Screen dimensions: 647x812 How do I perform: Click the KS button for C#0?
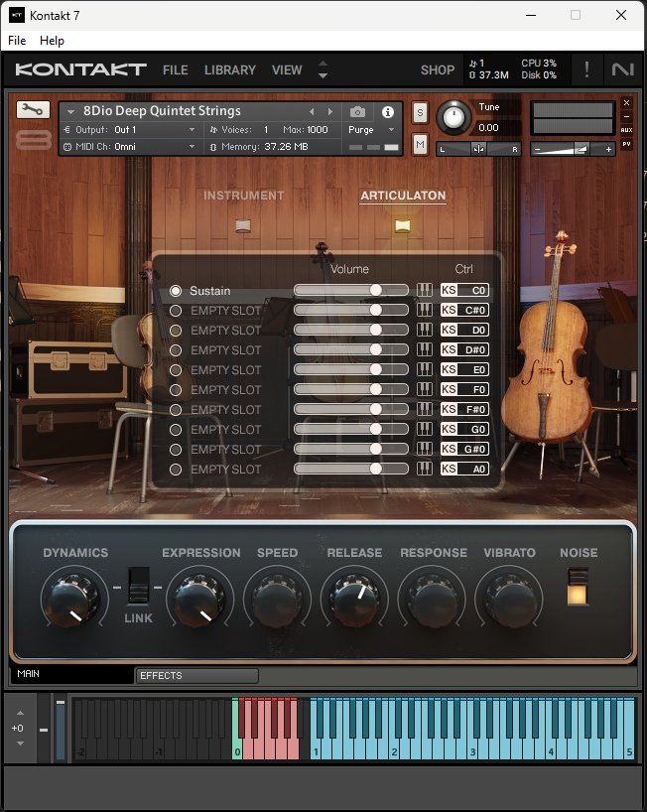pos(449,311)
